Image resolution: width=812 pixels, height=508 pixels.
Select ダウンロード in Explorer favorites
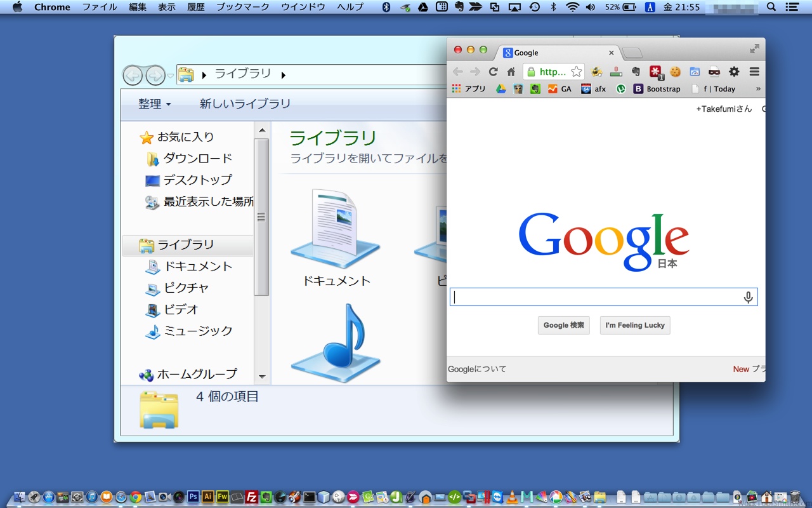pos(190,158)
